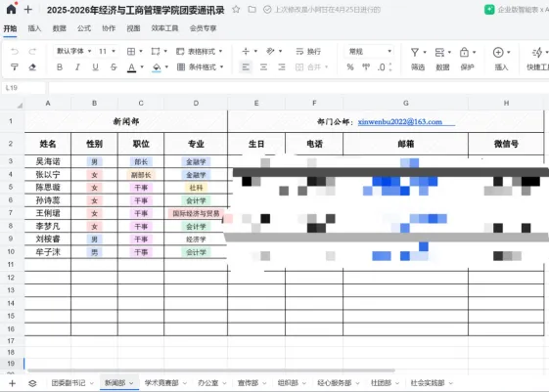Align cell text to the left
The width and height of the screenshot is (549, 392).
246,66
